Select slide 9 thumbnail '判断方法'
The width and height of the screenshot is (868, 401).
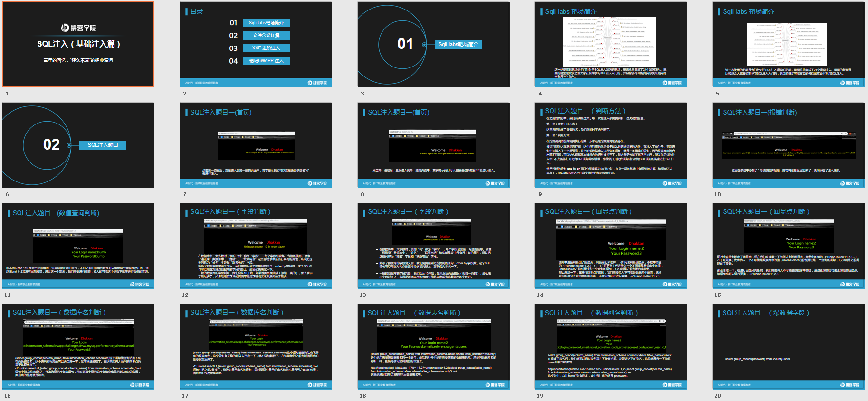pyautogui.click(x=611, y=145)
